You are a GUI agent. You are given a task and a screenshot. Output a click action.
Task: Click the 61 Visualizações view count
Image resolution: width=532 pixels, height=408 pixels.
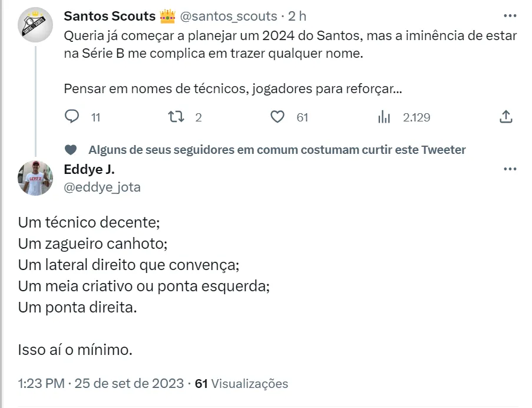[x=242, y=384]
